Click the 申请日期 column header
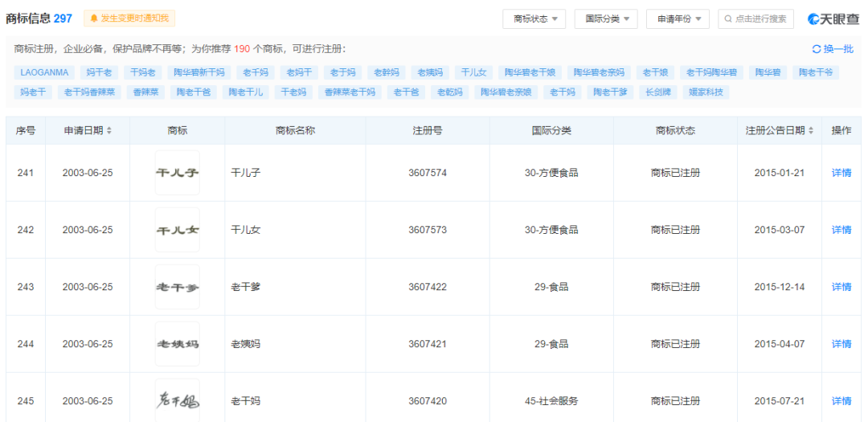Image resolution: width=868 pixels, height=422 pixels. pos(88,131)
